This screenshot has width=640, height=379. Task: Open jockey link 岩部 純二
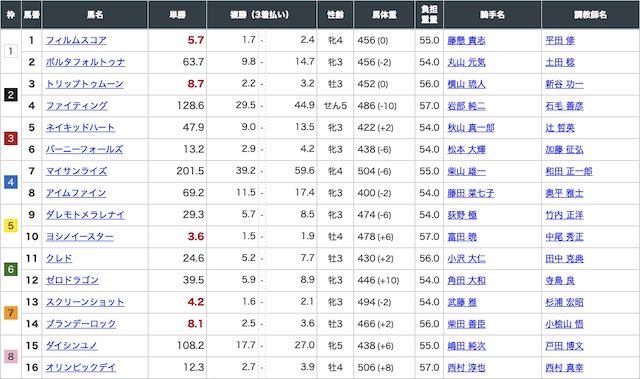467,106
